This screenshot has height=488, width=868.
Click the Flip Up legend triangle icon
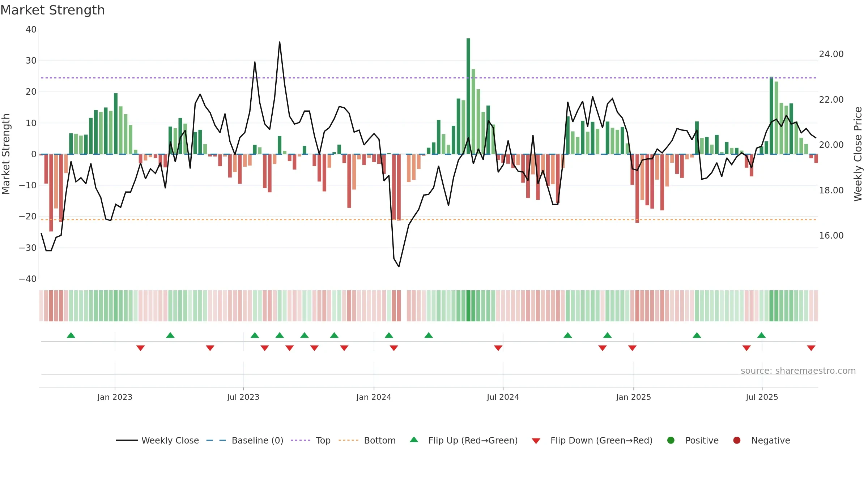(x=414, y=440)
